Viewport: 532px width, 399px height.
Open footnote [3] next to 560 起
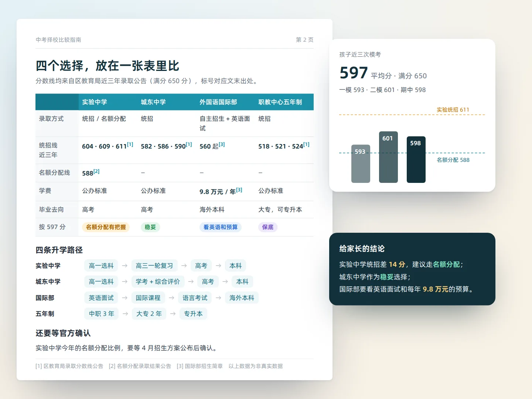click(222, 144)
